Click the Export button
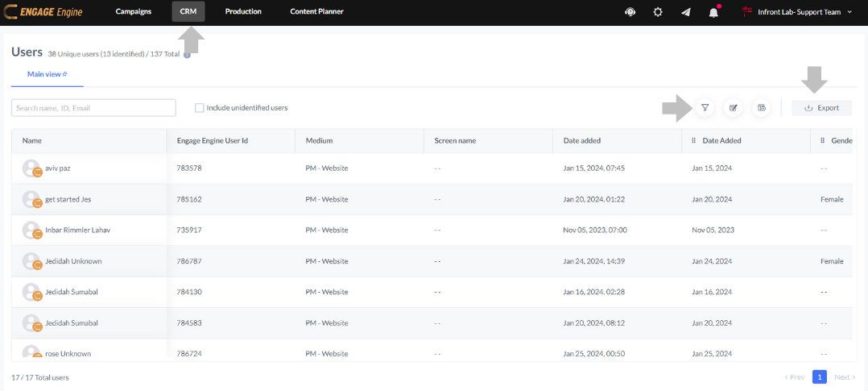This screenshot has width=868, height=391. (821, 108)
